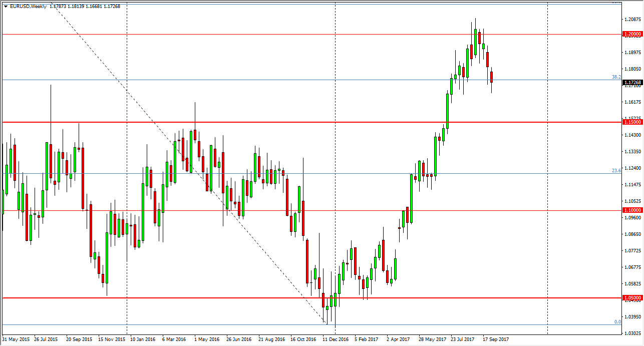Click 1.20875 on the price scale
644x346 pixels.
[633, 20]
